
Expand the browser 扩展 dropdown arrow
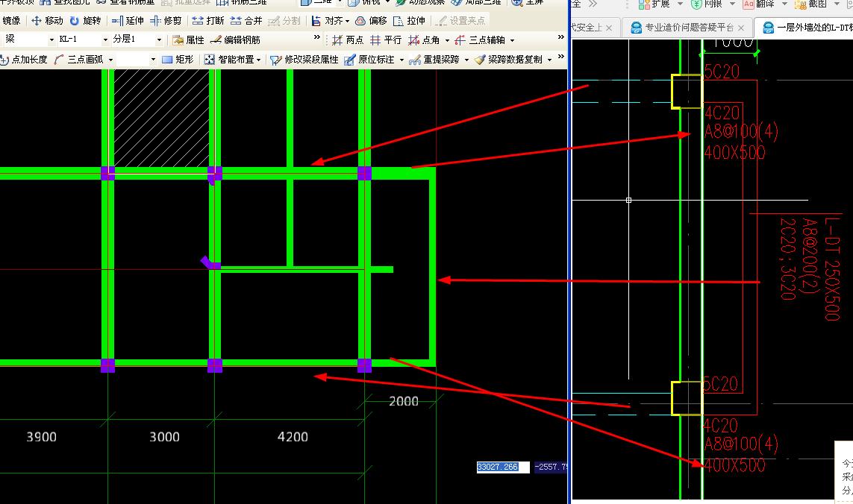pyautogui.click(x=680, y=4)
